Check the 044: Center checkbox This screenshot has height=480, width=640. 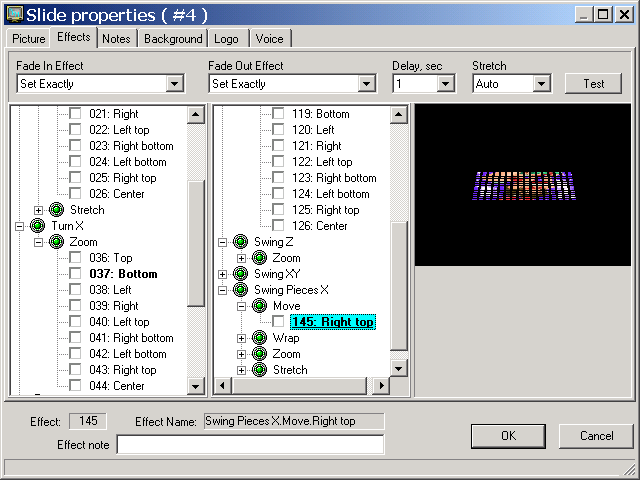75,386
